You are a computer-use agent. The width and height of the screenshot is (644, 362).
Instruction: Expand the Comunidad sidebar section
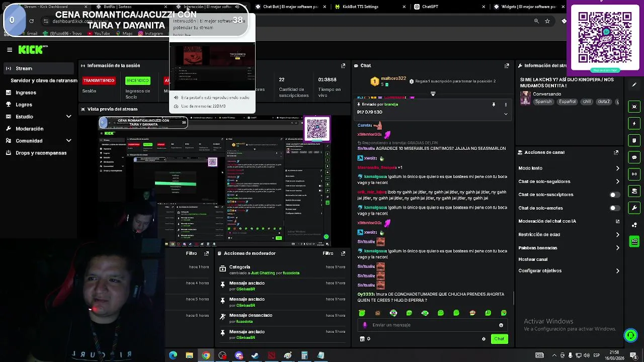[38, 141]
